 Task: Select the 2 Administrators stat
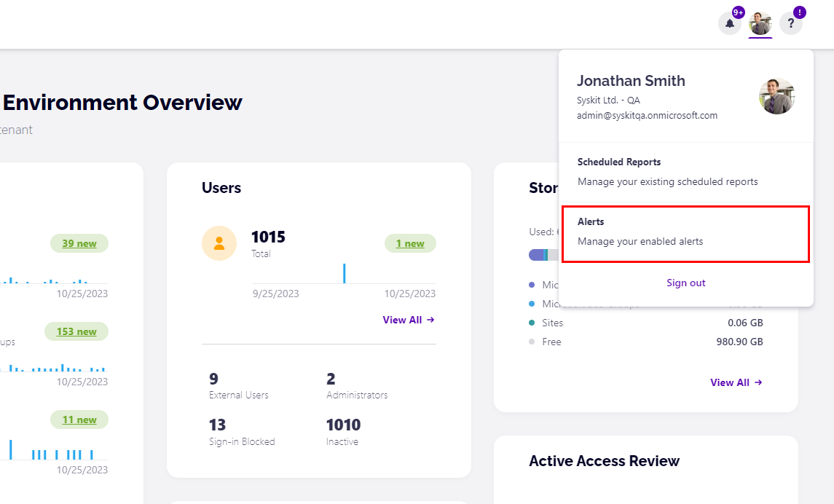[x=356, y=386]
